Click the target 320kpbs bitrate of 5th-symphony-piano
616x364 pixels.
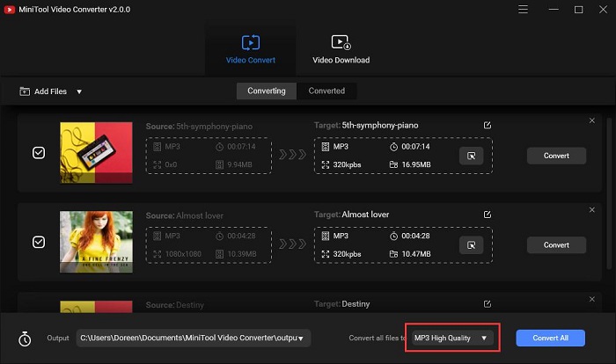pyautogui.click(x=347, y=165)
